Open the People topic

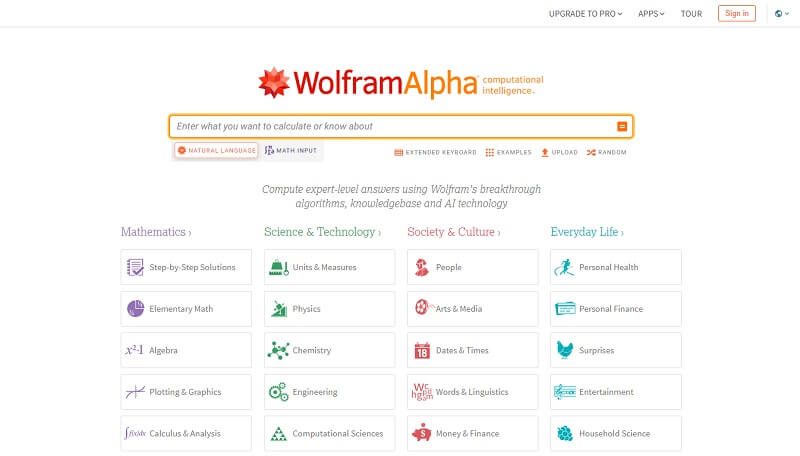point(472,267)
